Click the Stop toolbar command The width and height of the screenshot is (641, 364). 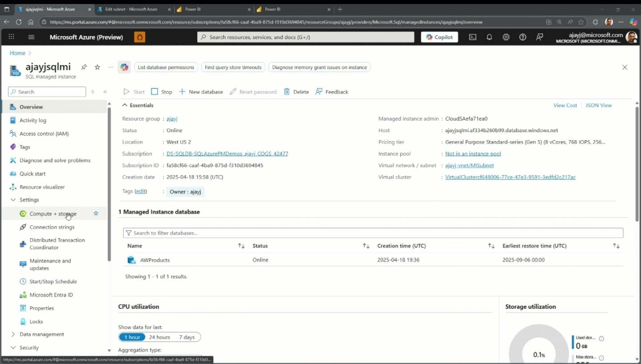pos(162,92)
